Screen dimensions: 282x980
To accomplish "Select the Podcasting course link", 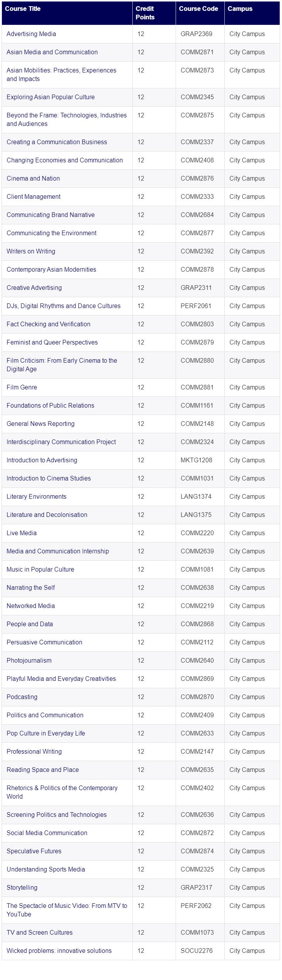I will point(22,697).
